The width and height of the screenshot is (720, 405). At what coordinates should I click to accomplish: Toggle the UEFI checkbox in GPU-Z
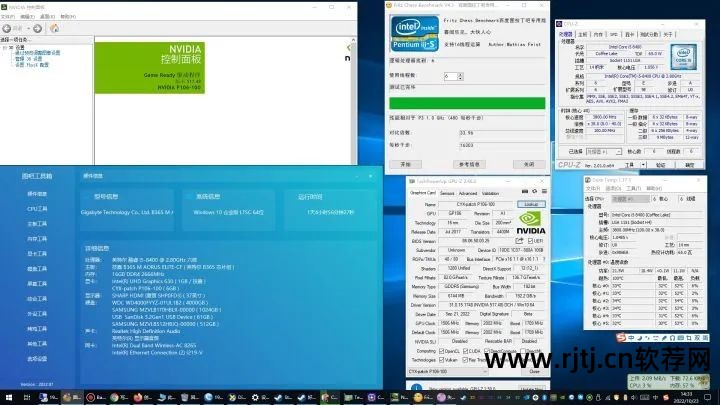click(530, 241)
